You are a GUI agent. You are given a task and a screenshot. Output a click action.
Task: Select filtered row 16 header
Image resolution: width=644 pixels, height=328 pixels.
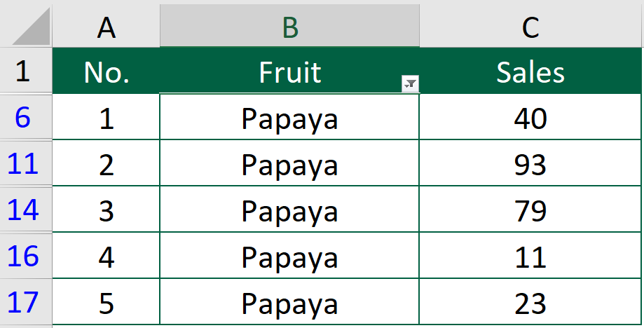click(x=26, y=255)
